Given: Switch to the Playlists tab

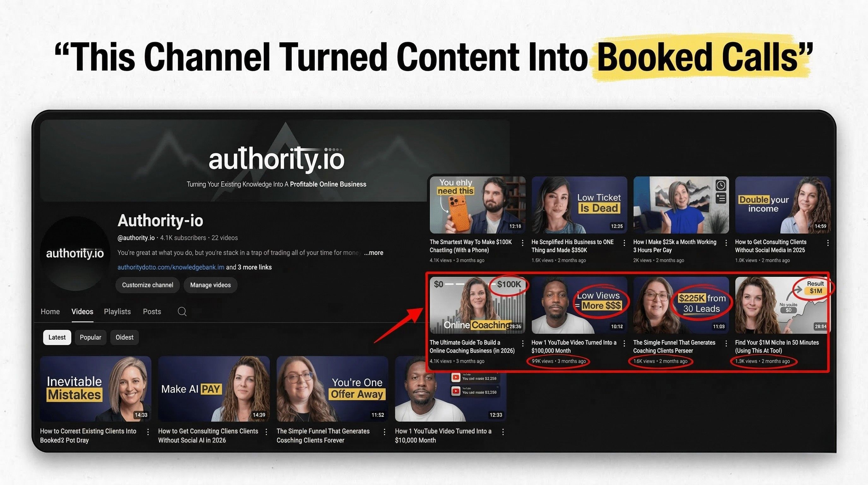Looking at the screenshot, I should click(x=117, y=311).
